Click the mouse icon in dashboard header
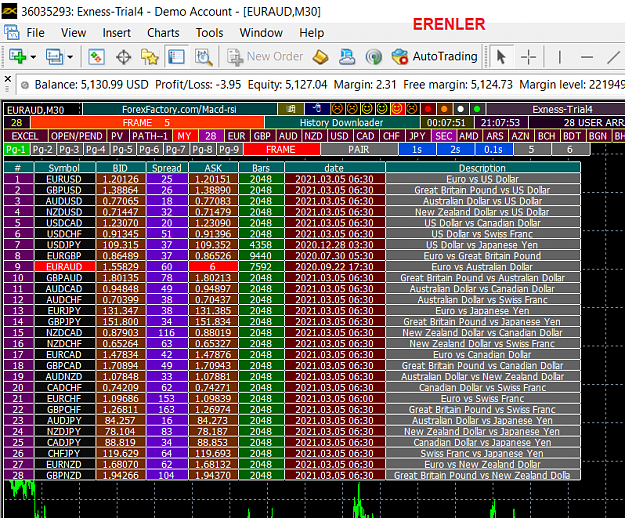Screen dimensions: 625x518 [317, 109]
